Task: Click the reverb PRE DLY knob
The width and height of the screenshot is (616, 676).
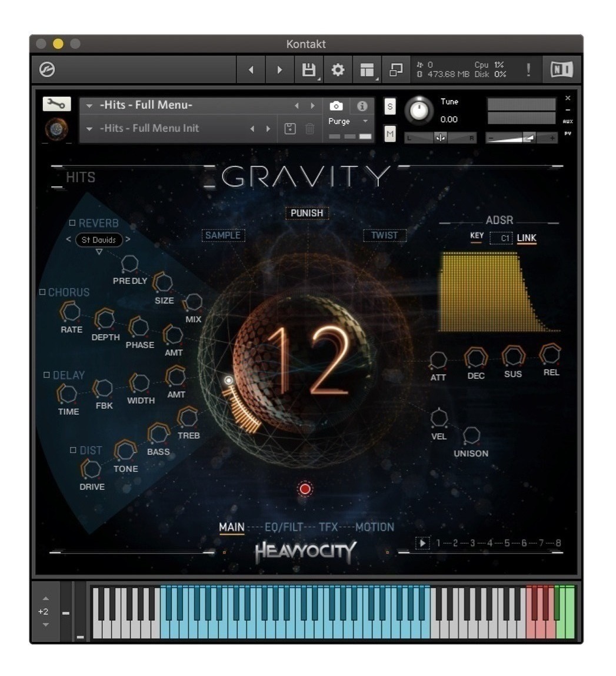Action: pyautogui.click(x=129, y=264)
